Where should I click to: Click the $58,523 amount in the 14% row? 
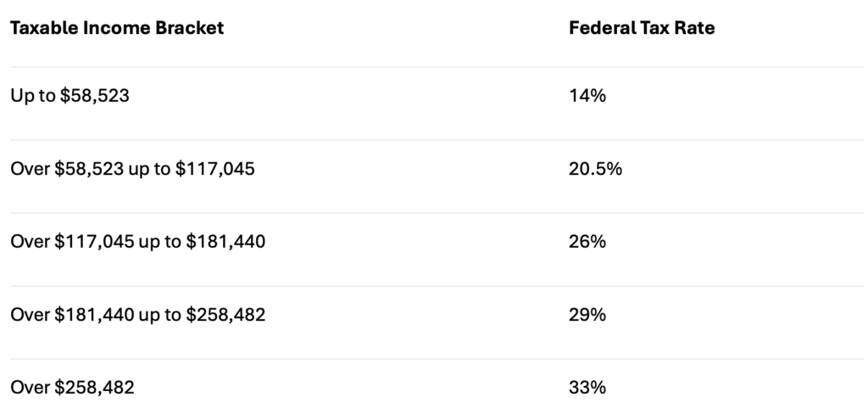pyautogui.click(x=92, y=97)
